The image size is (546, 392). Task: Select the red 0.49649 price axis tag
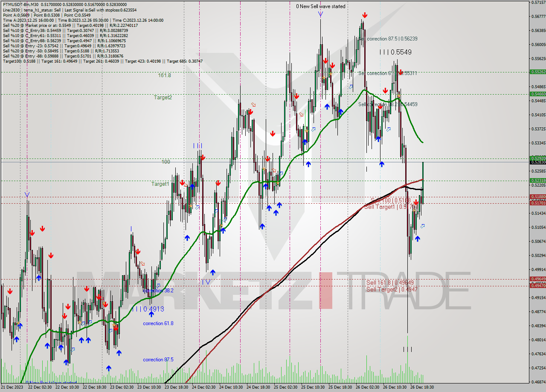click(538, 279)
